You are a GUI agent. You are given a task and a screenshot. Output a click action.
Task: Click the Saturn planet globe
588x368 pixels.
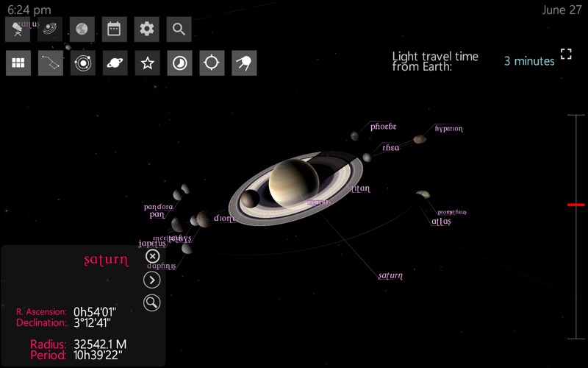pyautogui.click(x=293, y=183)
